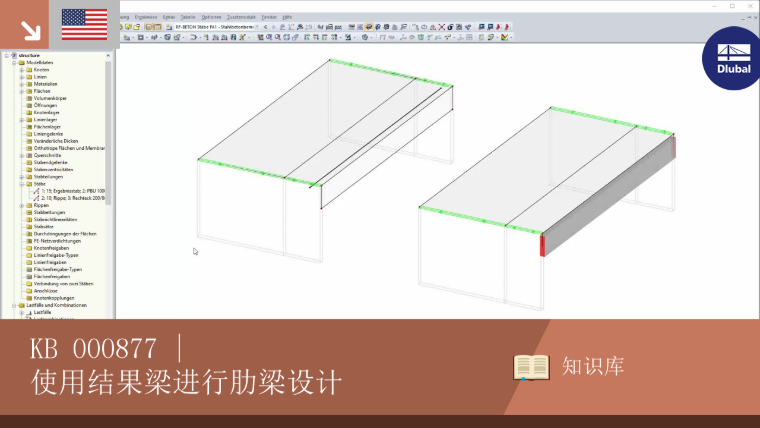
Task: Expand the Knoten tree node
Action: point(21,70)
